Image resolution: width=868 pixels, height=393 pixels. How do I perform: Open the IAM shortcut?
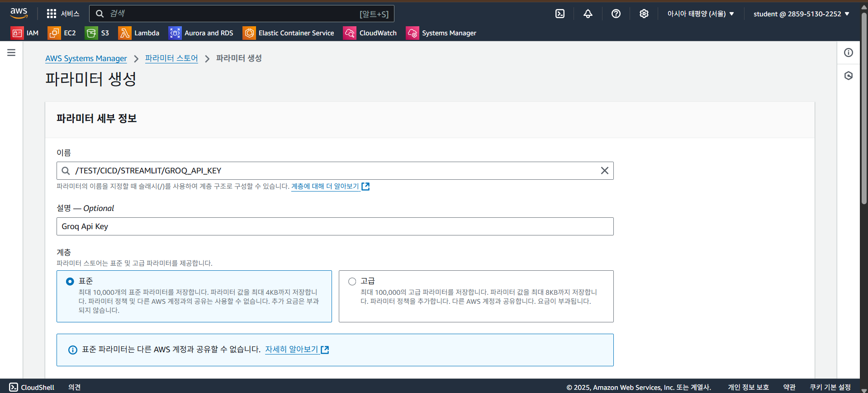(x=25, y=33)
